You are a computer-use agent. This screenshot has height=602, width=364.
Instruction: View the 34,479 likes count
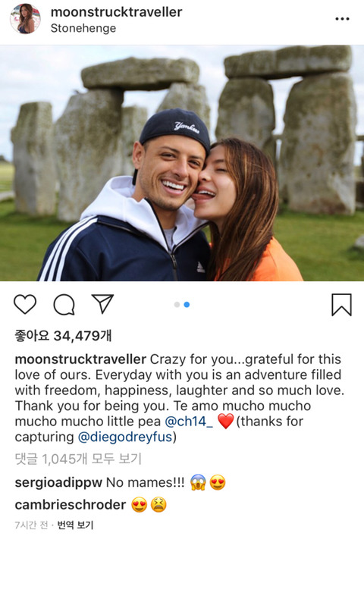coord(64,336)
